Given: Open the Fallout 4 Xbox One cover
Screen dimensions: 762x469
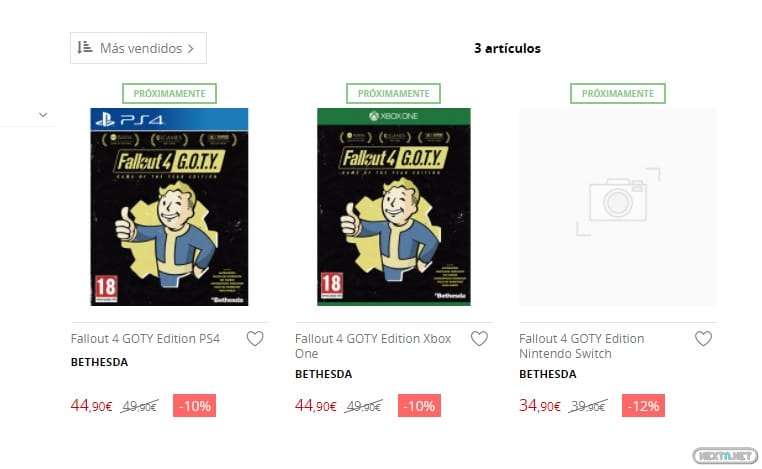Looking at the screenshot, I should [394, 207].
